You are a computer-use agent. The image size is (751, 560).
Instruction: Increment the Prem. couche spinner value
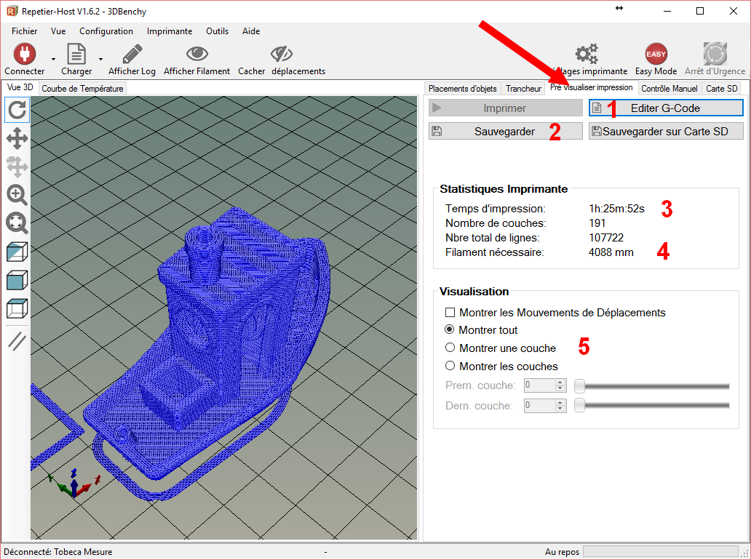click(560, 382)
